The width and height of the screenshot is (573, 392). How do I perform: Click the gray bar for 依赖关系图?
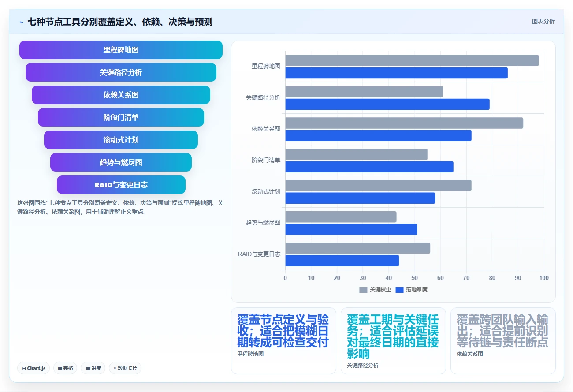click(x=404, y=123)
